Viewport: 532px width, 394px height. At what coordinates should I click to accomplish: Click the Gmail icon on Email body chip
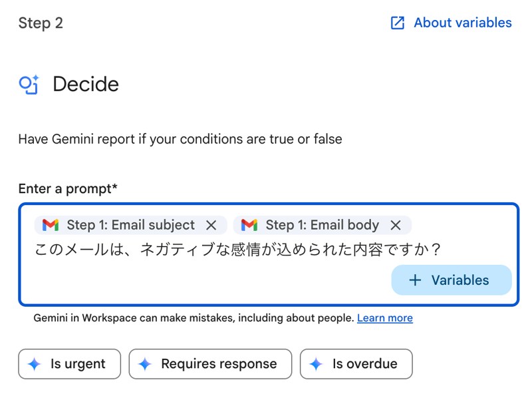coord(249,225)
